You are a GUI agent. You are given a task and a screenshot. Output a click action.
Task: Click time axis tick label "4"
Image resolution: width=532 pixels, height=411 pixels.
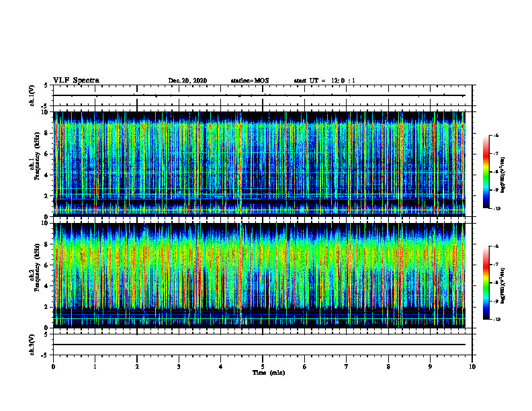click(221, 367)
